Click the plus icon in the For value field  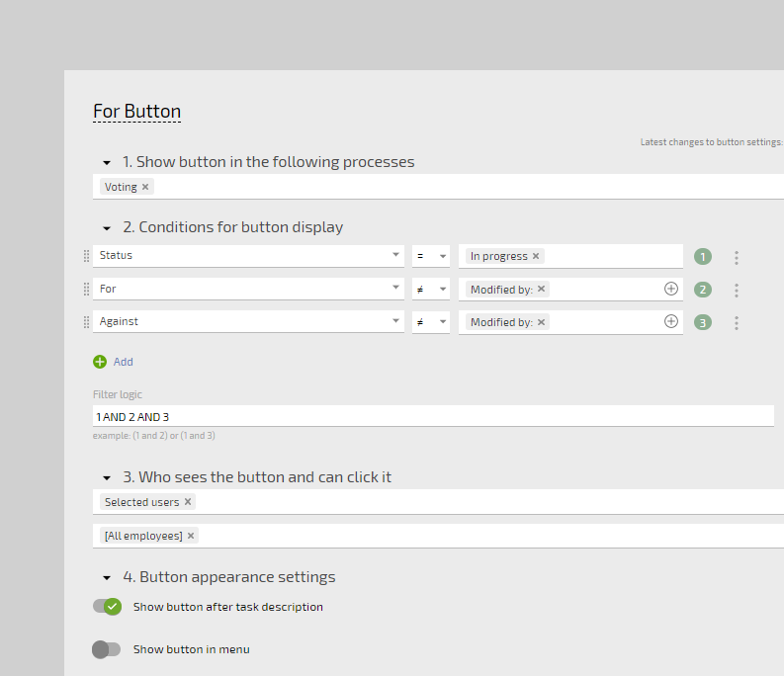click(671, 289)
